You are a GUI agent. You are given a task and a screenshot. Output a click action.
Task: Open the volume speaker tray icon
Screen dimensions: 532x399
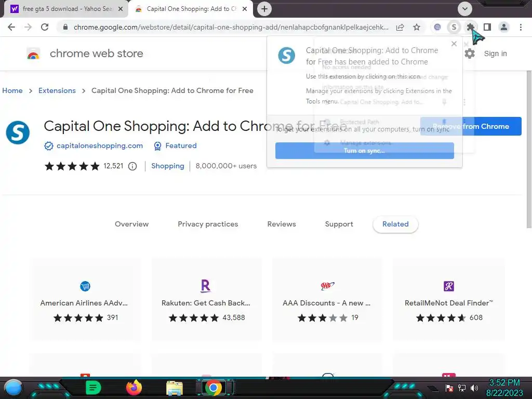pos(474,388)
